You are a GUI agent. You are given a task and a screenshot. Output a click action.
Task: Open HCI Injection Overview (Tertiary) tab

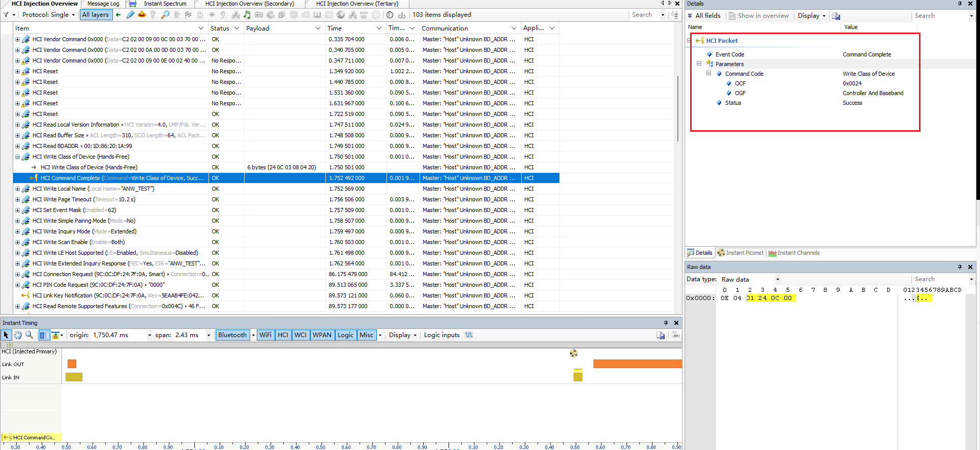(357, 4)
